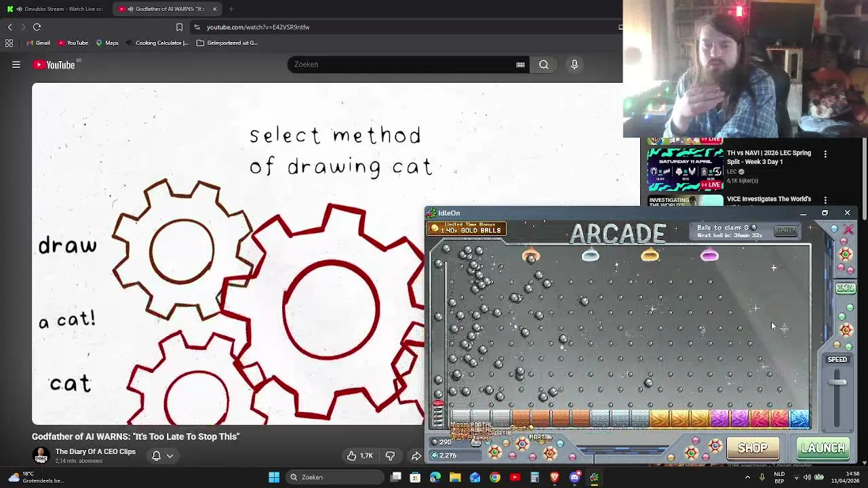Open the Maps bookmark
The image size is (868, 488).
pos(107,43)
